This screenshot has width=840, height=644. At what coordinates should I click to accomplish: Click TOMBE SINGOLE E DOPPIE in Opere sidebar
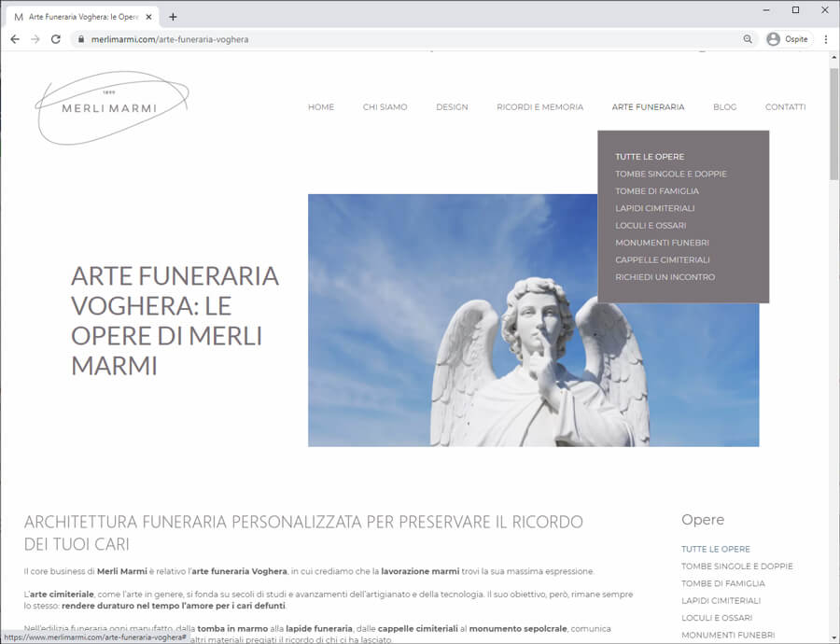click(736, 566)
